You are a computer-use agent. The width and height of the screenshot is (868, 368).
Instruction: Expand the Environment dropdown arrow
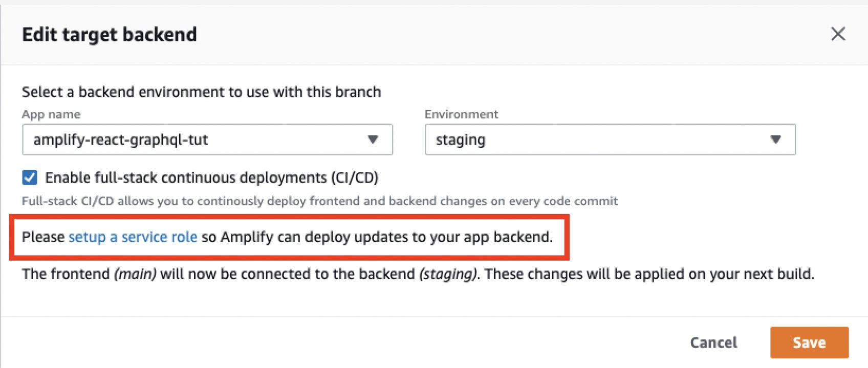(x=775, y=140)
